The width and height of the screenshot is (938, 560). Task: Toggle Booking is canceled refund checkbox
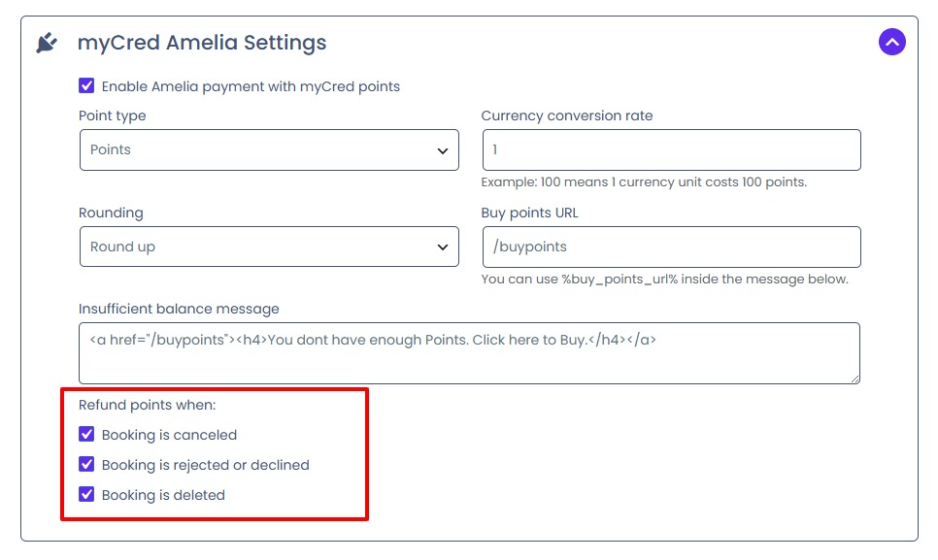(86, 434)
